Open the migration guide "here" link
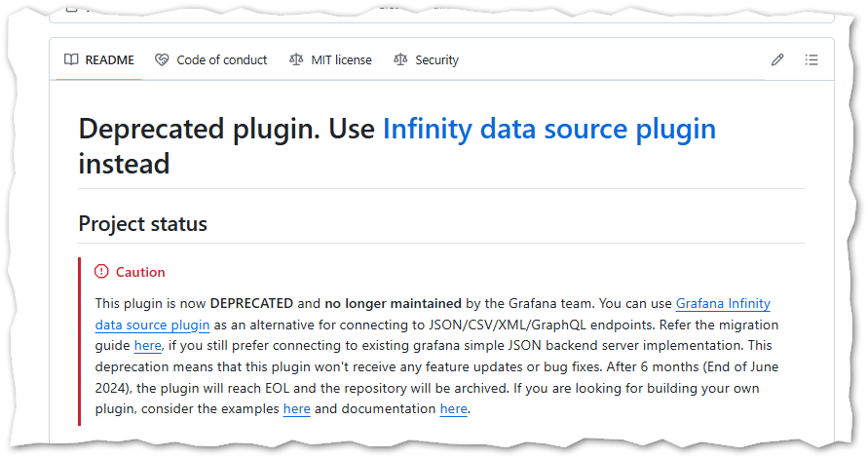Image resolution: width=868 pixels, height=459 pixels. [147, 345]
